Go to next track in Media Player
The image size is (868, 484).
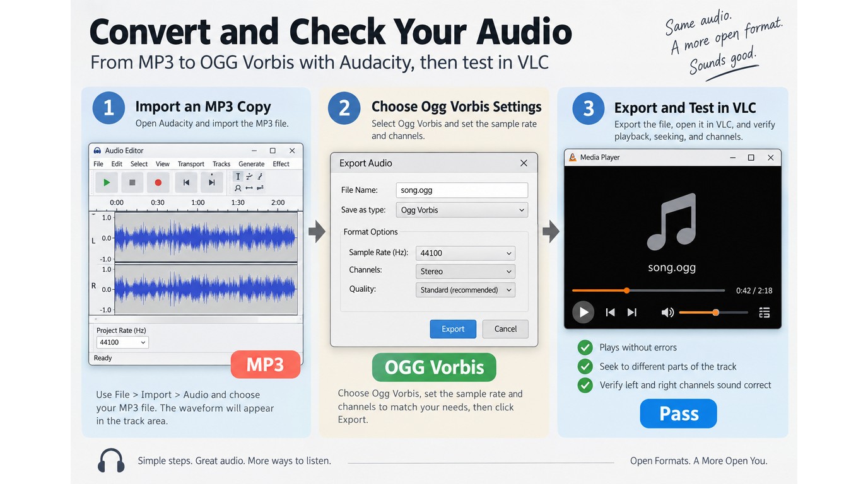click(632, 312)
